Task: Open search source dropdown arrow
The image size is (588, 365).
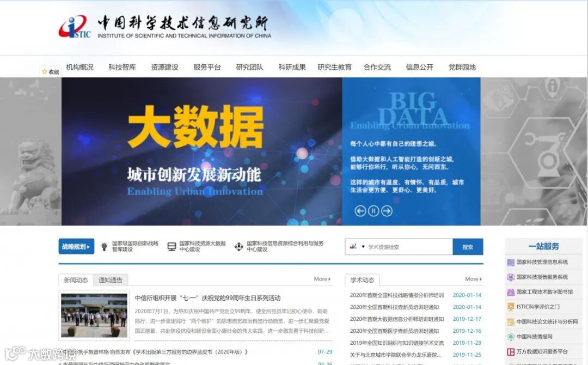Action: coord(363,247)
